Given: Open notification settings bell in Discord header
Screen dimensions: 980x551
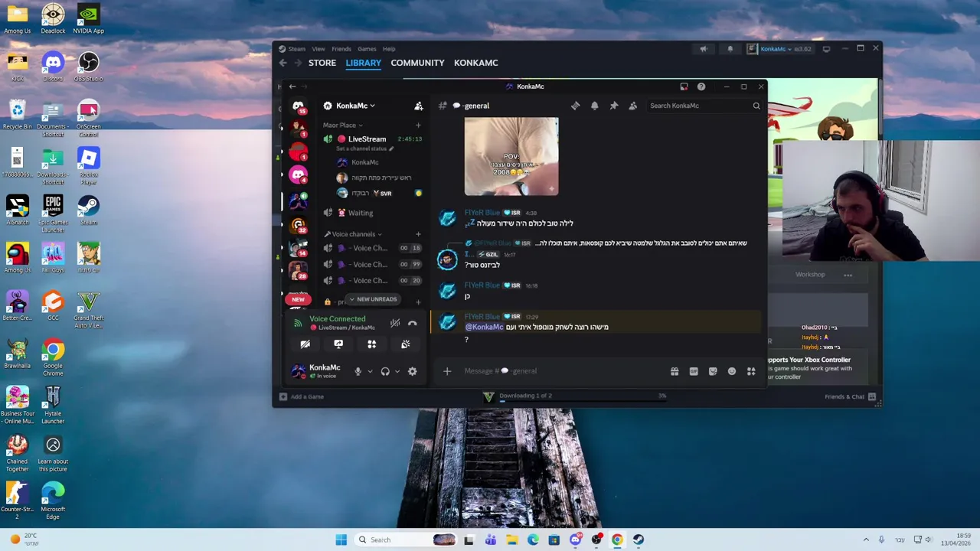Looking at the screenshot, I should point(594,106).
